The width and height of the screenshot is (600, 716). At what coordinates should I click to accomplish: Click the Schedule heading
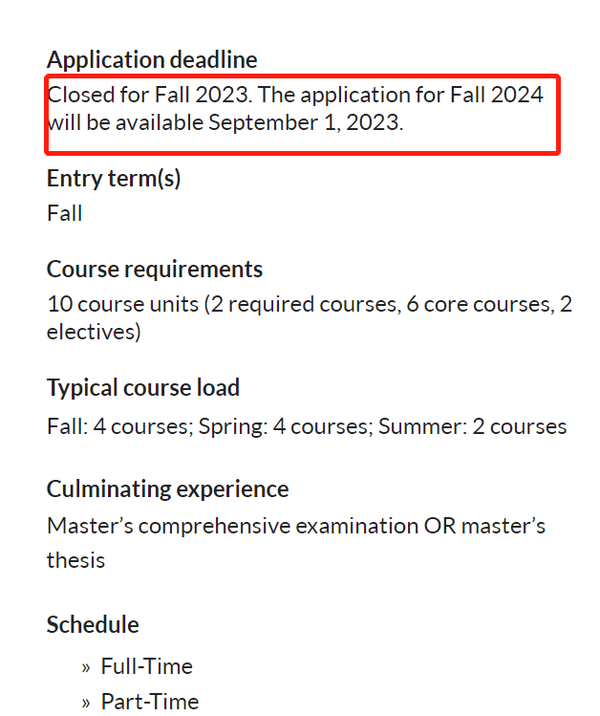pos(93,625)
